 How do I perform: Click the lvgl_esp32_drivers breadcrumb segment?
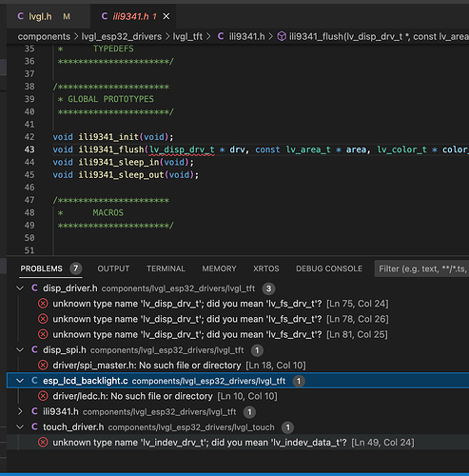(x=122, y=36)
